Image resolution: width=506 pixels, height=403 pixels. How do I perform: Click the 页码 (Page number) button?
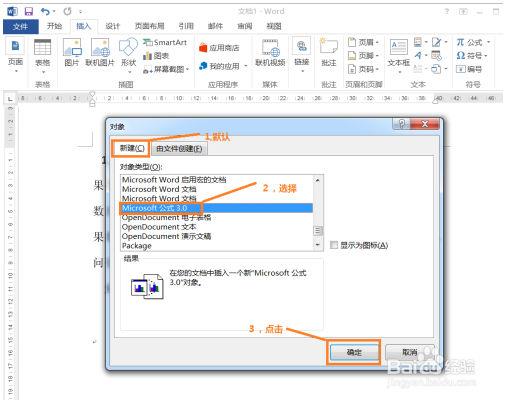click(363, 69)
